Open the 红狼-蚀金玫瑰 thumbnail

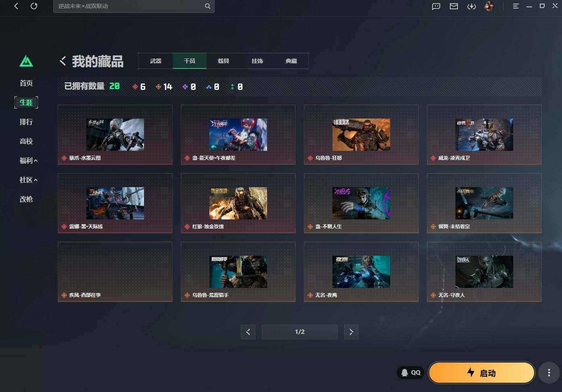(x=238, y=203)
